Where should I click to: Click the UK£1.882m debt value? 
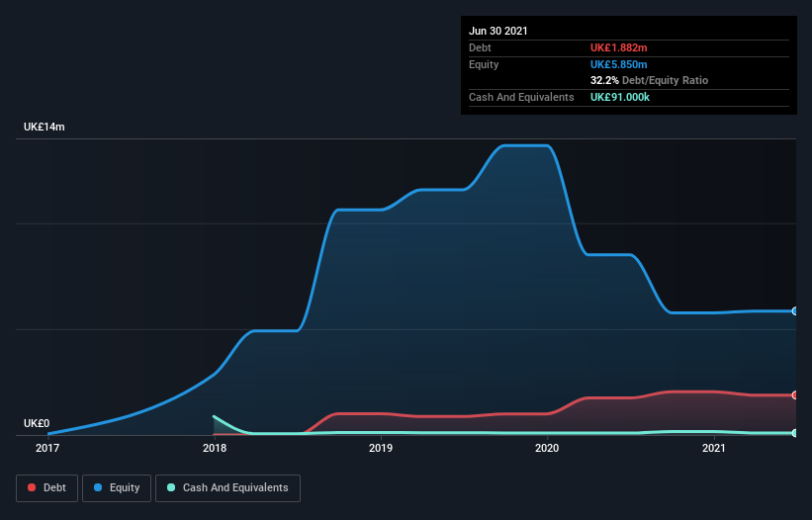coord(619,47)
